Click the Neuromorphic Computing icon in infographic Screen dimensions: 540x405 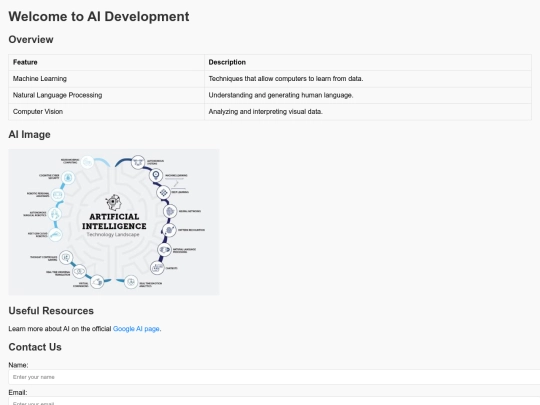87,162
